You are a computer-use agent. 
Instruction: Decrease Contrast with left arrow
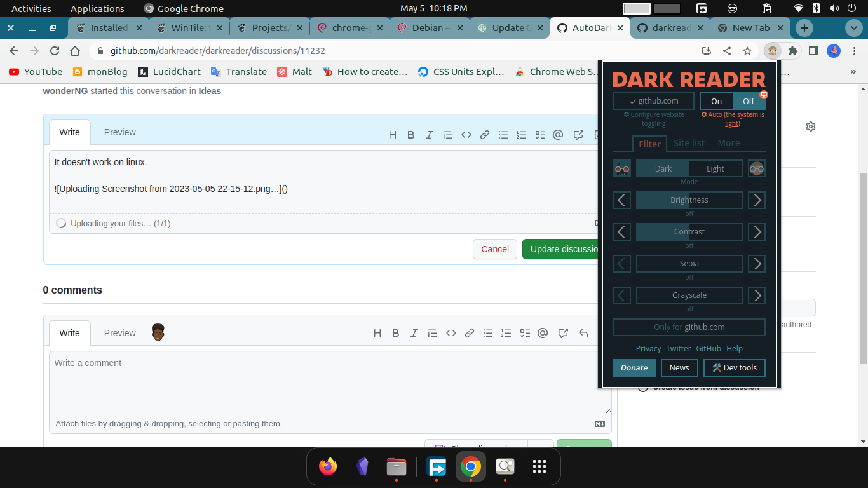coord(622,232)
